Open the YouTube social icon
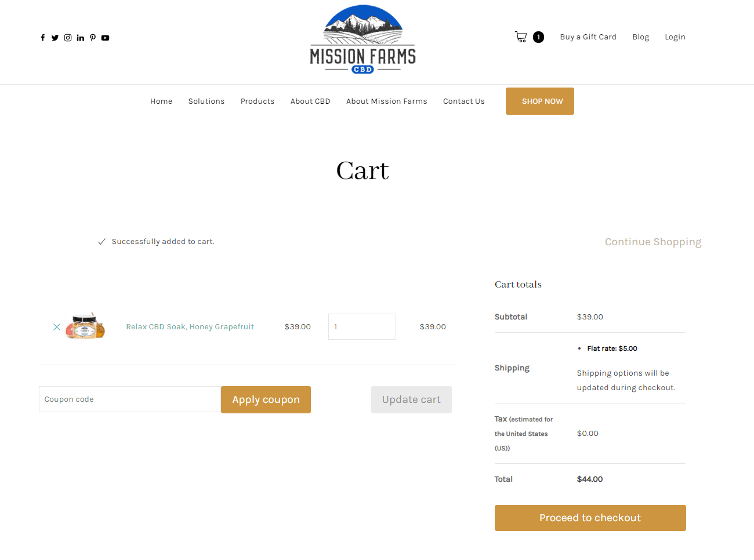754x560 pixels. tap(105, 38)
